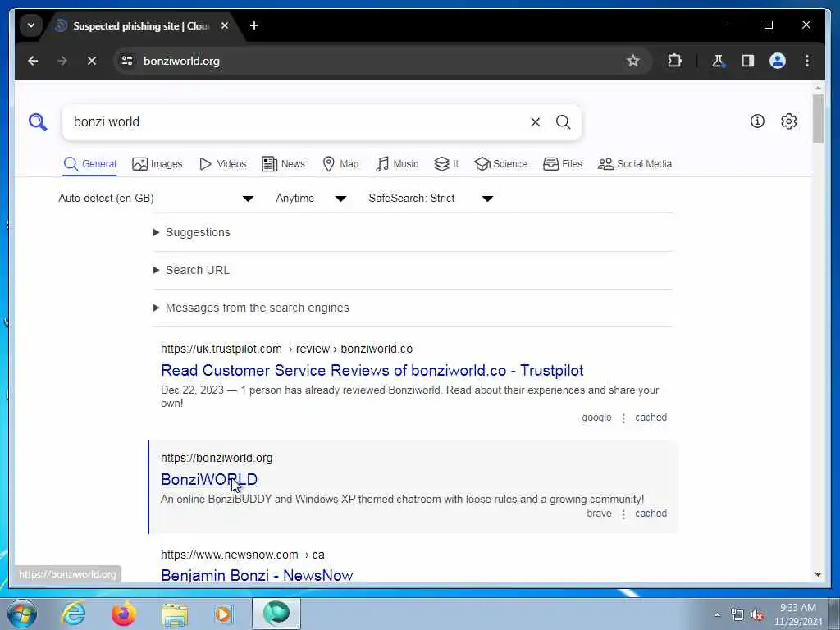Image resolution: width=840 pixels, height=630 pixels.
Task: Switch to Images search tab
Action: [157, 164]
